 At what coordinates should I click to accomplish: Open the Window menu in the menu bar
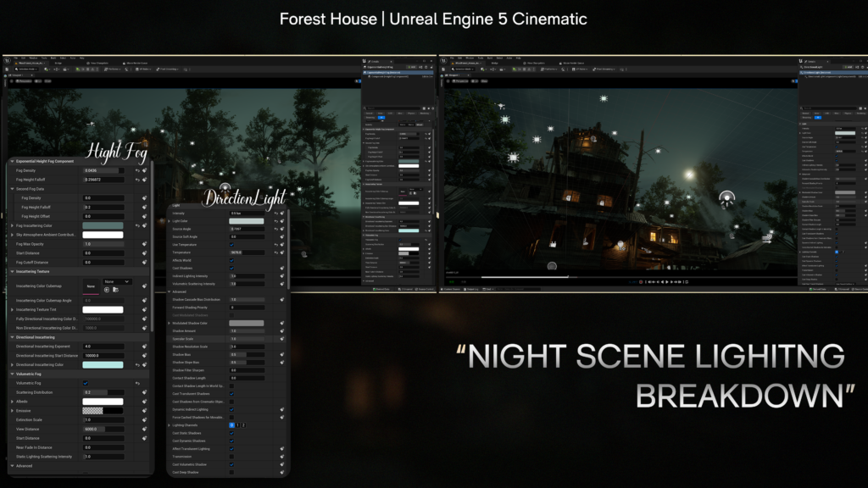[x=31, y=58]
